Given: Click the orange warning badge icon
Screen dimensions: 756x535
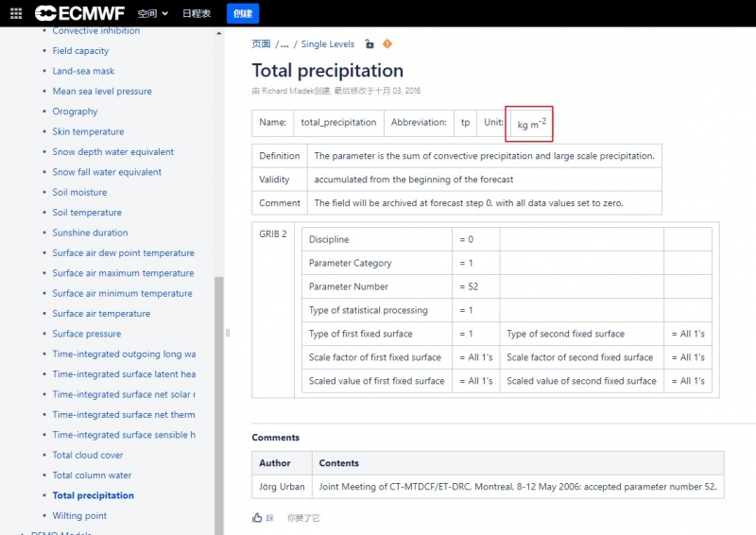Looking at the screenshot, I should coord(387,44).
